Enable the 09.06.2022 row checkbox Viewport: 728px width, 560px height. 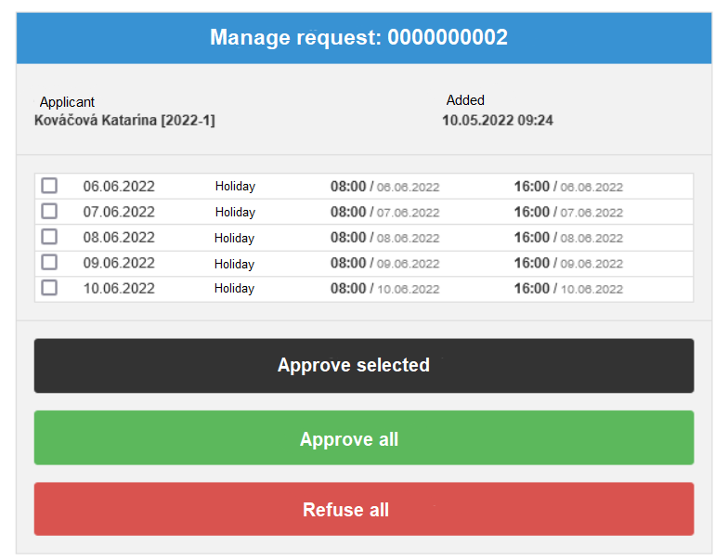click(49, 263)
